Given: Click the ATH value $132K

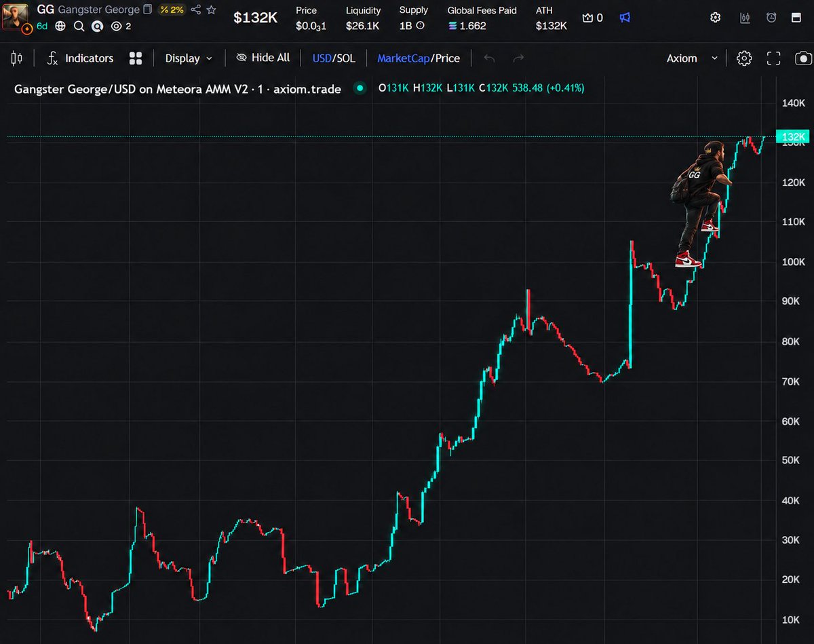Looking at the screenshot, I should tap(551, 26).
